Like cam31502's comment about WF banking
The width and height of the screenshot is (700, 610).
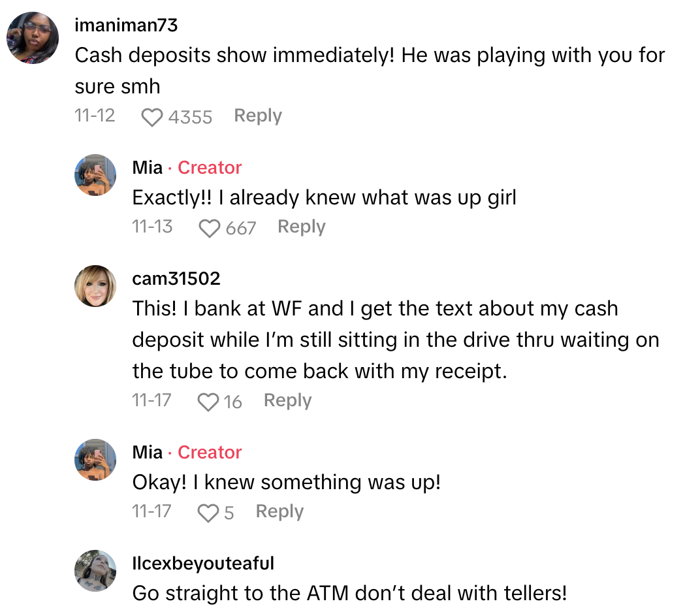point(208,400)
